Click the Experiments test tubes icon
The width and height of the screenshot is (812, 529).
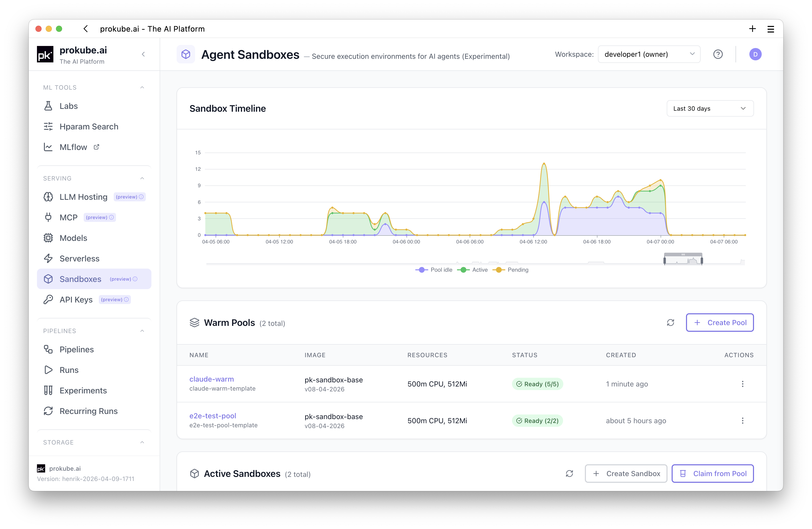(x=48, y=390)
